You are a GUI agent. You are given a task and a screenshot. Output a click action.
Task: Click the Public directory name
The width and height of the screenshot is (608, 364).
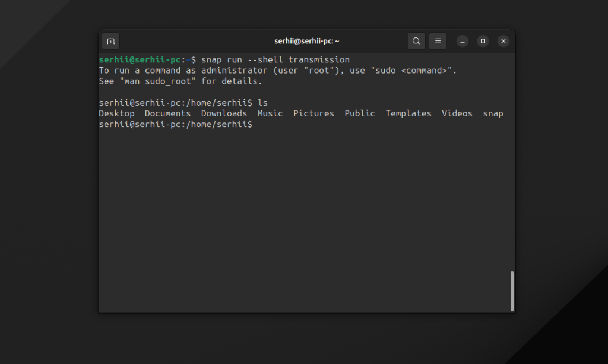[359, 113]
